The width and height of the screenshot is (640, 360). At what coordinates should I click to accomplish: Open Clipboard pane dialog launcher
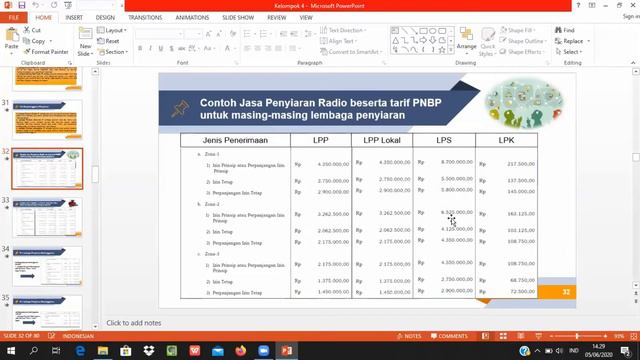point(70,63)
